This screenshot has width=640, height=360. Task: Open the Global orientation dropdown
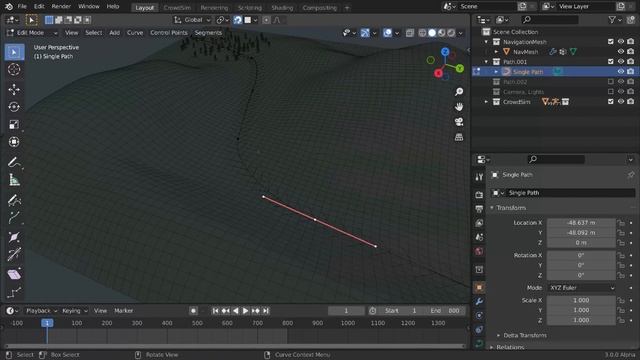click(x=192, y=20)
